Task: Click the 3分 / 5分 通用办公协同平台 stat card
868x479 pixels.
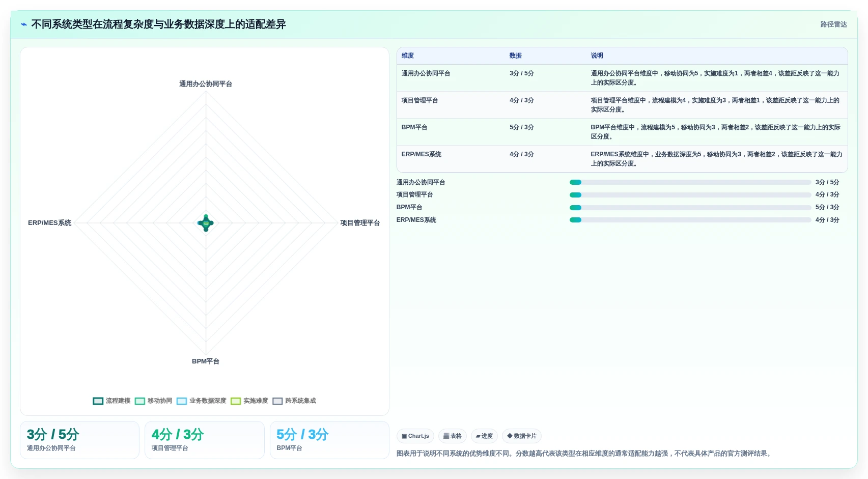Action: click(79, 440)
